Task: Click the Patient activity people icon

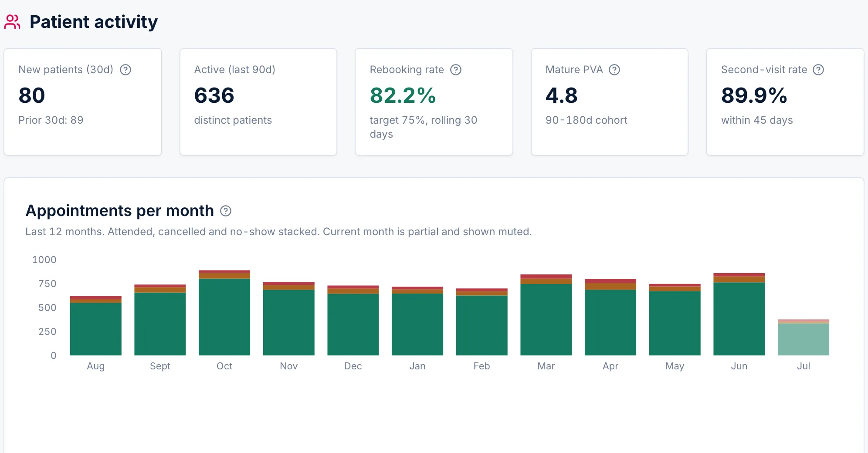Action: pyautogui.click(x=12, y=22)
